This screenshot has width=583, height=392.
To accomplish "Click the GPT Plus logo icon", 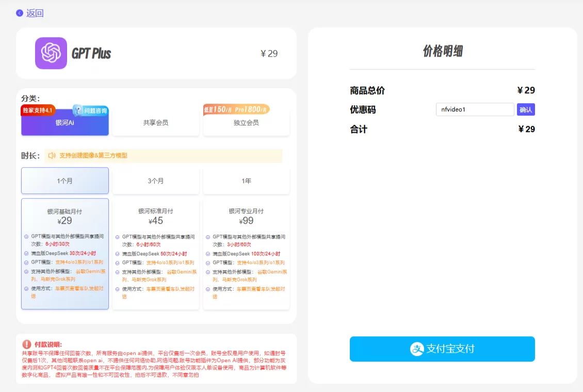I will 51,53.
